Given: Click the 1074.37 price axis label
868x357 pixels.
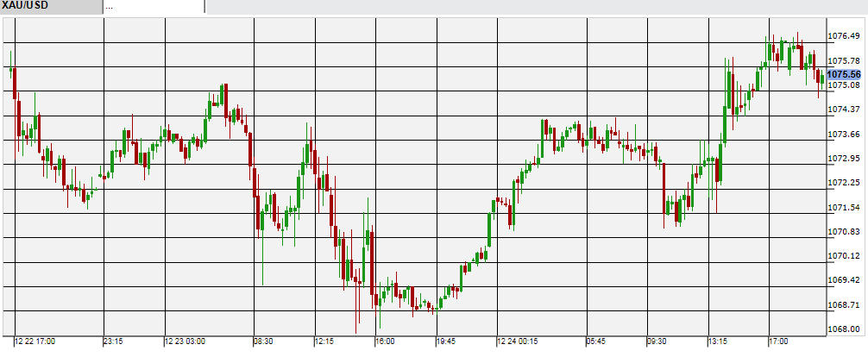Looking at the screenshot, I should [841, 110].
